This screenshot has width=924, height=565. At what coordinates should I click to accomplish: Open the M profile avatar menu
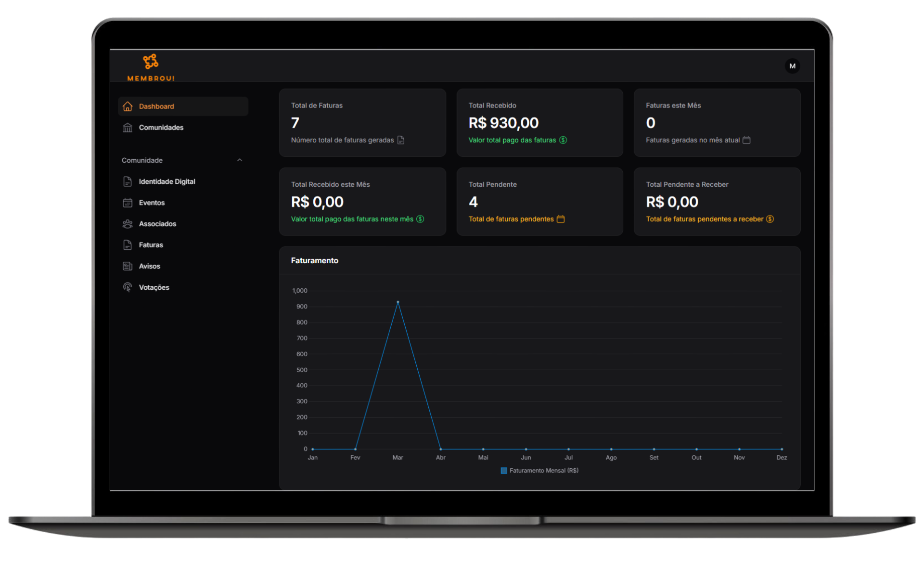[792, 66]
